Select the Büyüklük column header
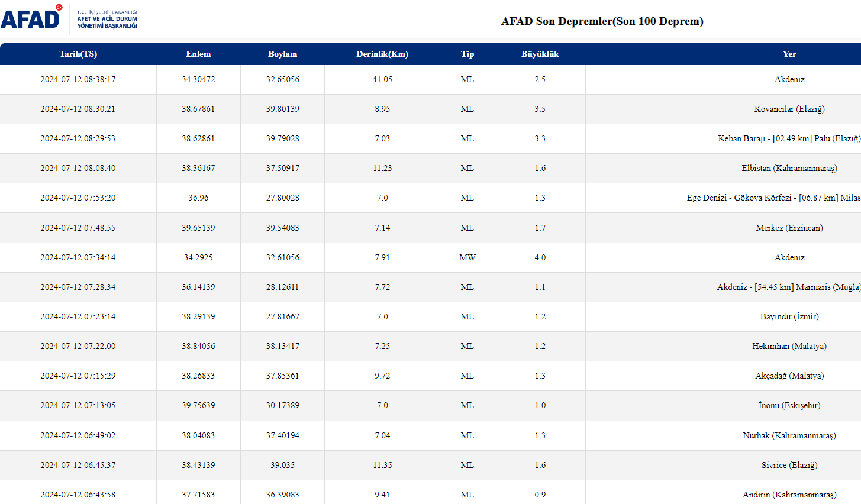 tap(540, 54)
